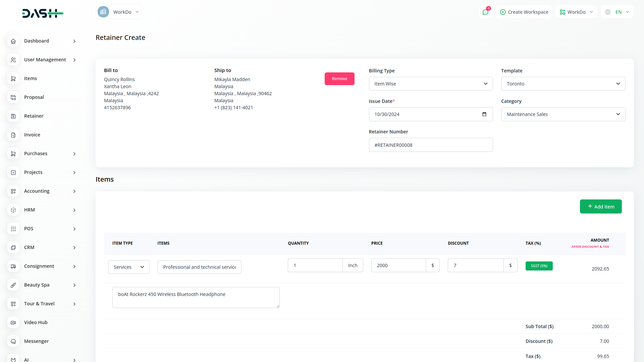Open the chat messages icon
Image resolution: width=644 pixels, height=362 pixels.
pyautogui.click(x=485, y=12)
